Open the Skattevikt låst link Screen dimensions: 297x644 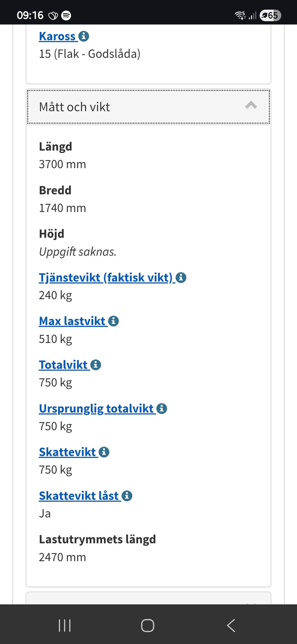click(x=79, y=496)
